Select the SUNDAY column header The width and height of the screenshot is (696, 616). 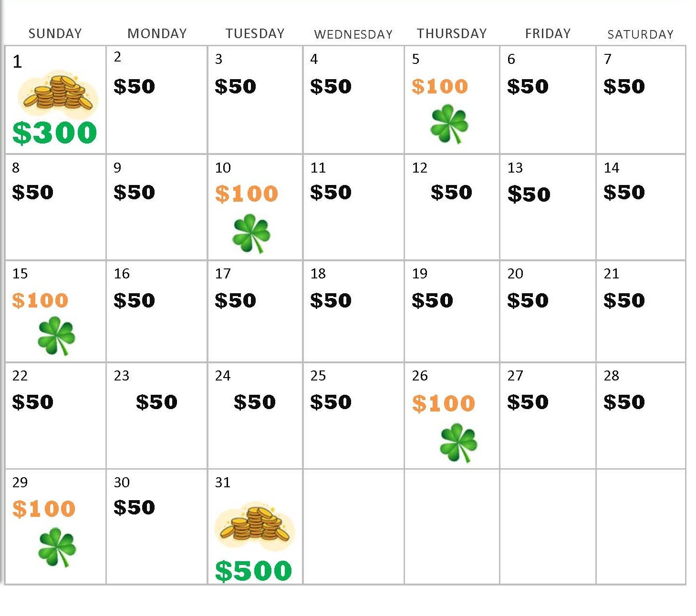click(55, 33)
